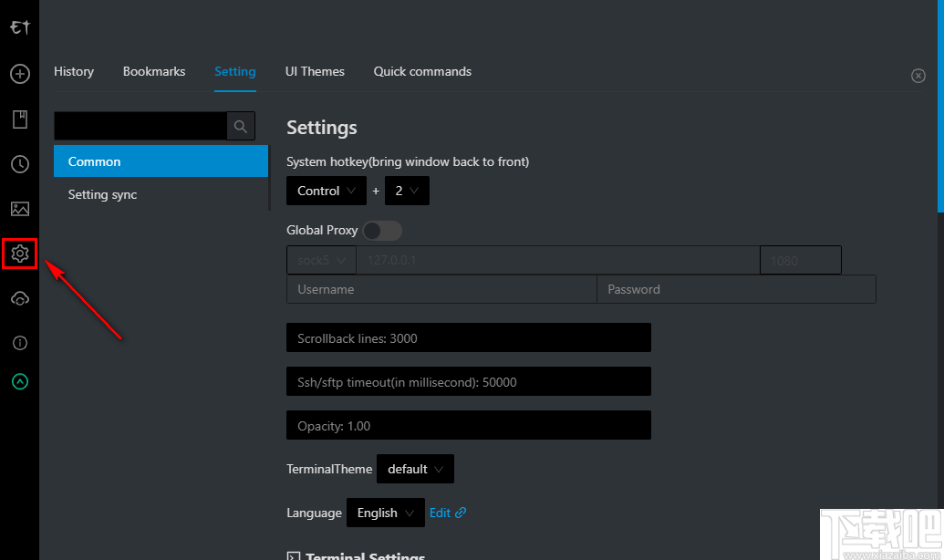Open the hotkey number dropdown
This screenshot has width=944, height=560.
tap(407, 191)
